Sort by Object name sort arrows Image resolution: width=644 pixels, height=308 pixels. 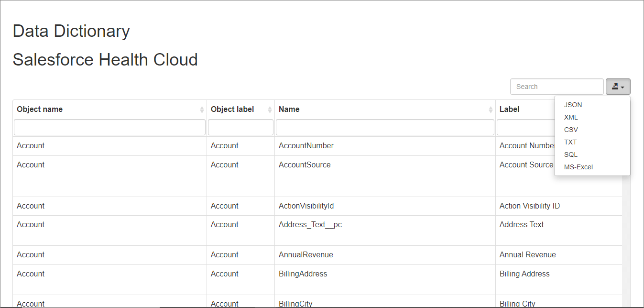coord(202,110)
